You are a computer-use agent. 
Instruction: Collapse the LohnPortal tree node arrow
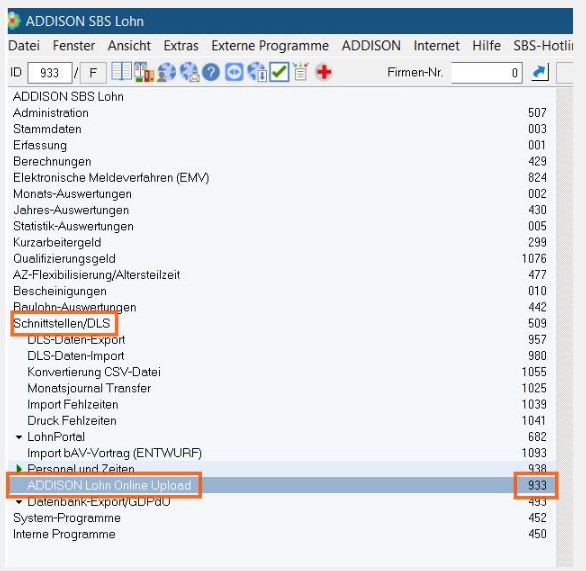[x=19, y=436]
